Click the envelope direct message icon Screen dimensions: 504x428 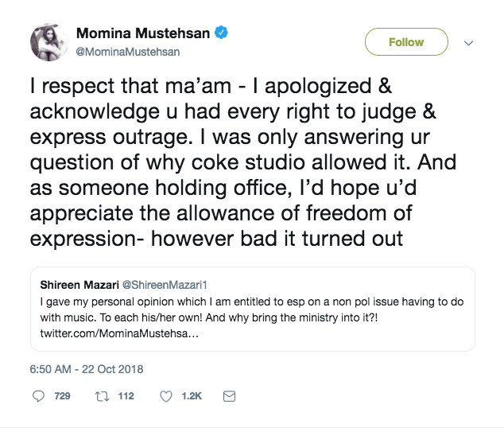[229, 396]
